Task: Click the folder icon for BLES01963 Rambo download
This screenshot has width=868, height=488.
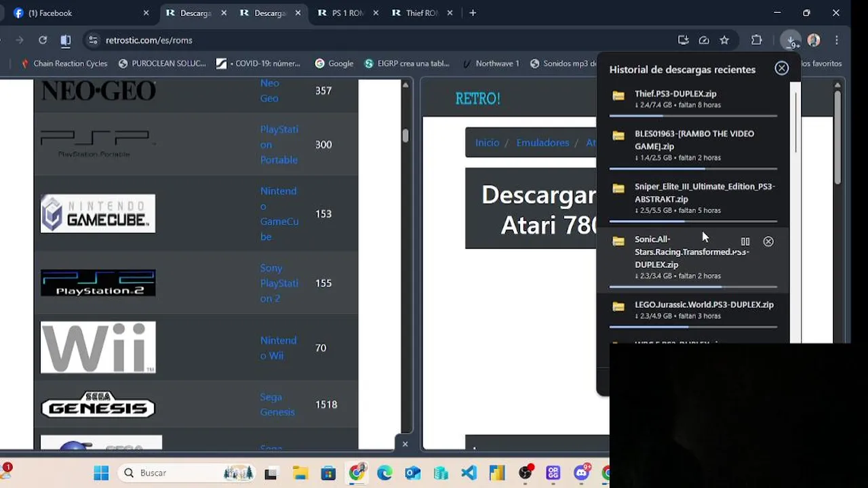Action: click(618, 136)
